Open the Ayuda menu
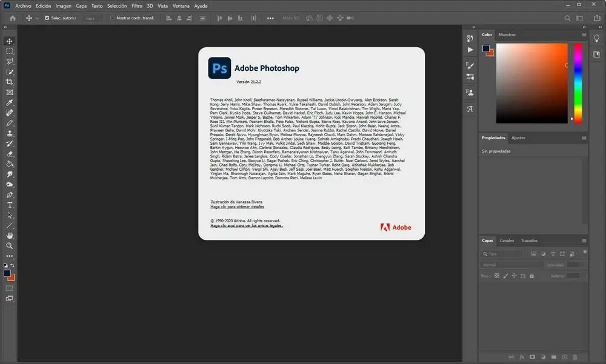 (201, 6)
